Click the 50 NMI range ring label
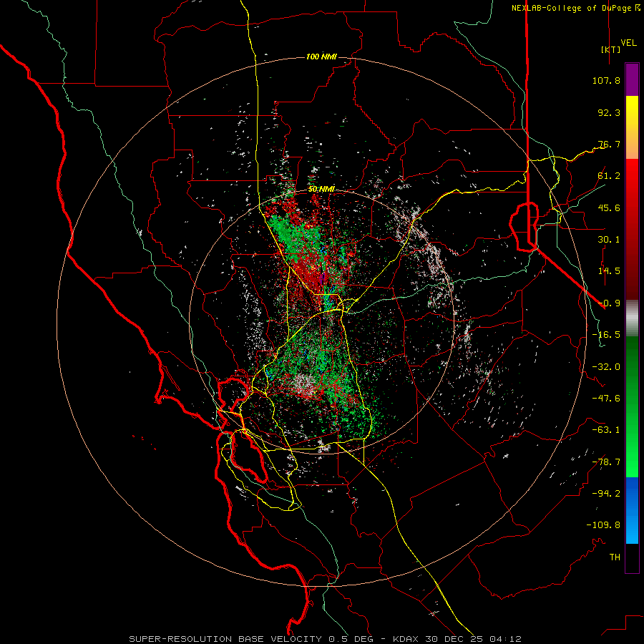The width and height of the screenshot is (644, 644). tap(321, 190)
